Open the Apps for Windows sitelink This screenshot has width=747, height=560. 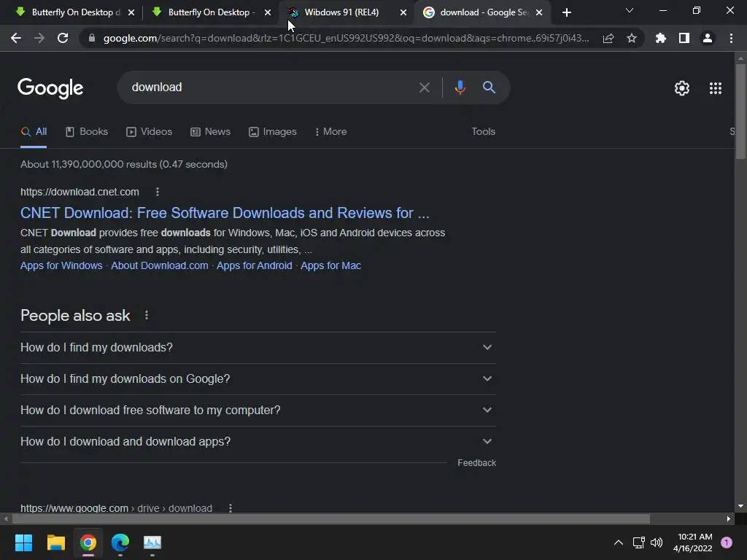[x=61, y=265]
